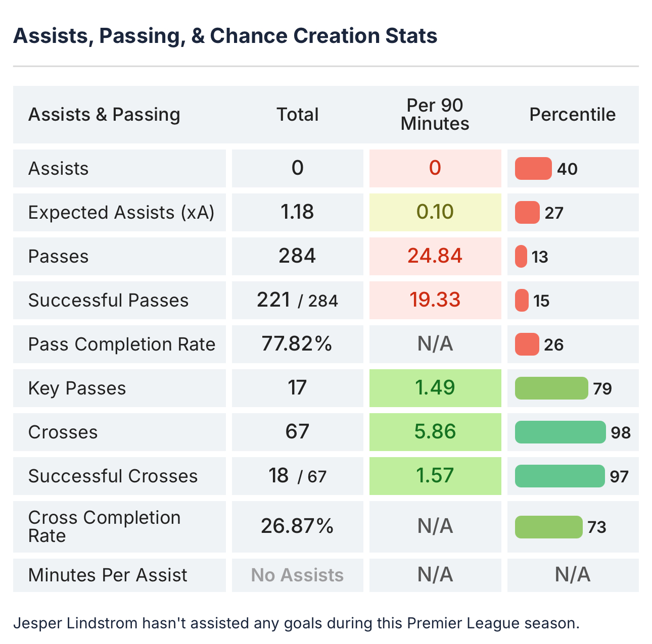Image resolution: width=652 pixels, height=644 pixels.
Task: Click the Assists & Passing header
Action: [x=104, y=115]
